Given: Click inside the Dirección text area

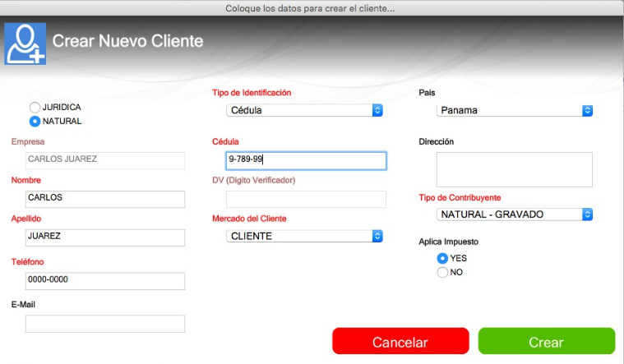Looking at the screenshot, I should (x=514, y=169).
